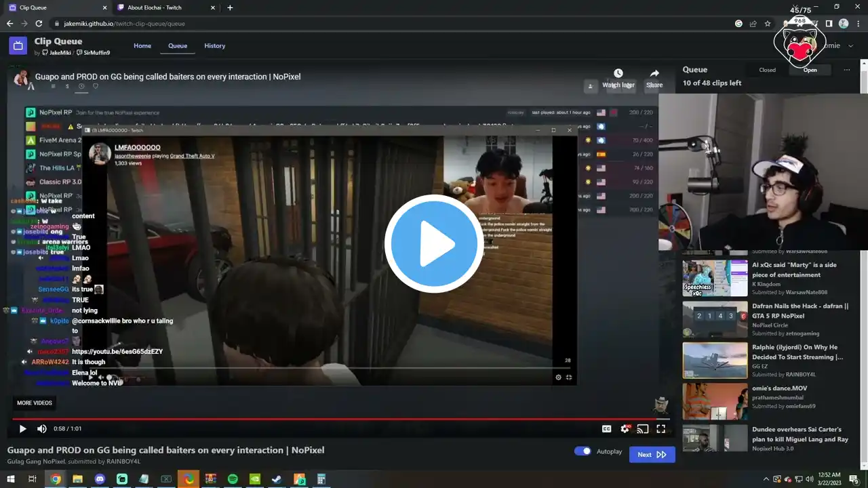Open the Windows Start menu
The width and height of the screenshot is (868, 488).
click(x=9, y=479)
